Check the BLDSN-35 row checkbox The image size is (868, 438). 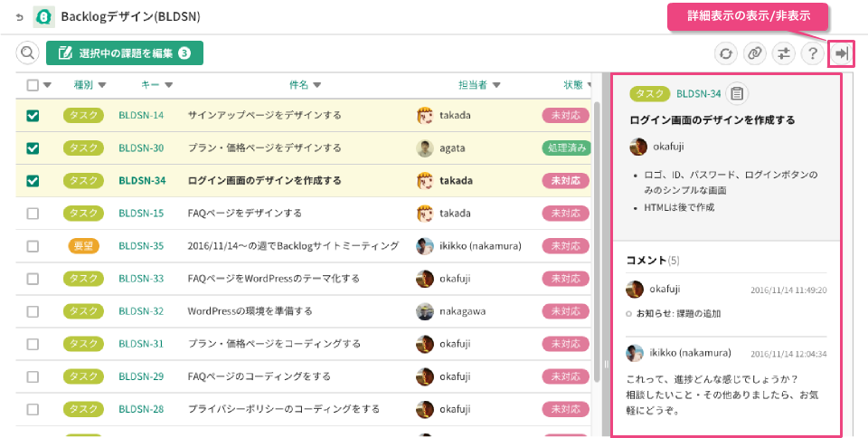[33, 246]
